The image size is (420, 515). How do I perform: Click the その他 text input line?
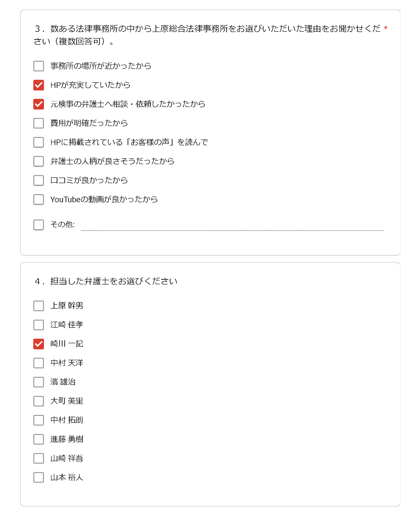pyautogui.click(x=232, y=225)
